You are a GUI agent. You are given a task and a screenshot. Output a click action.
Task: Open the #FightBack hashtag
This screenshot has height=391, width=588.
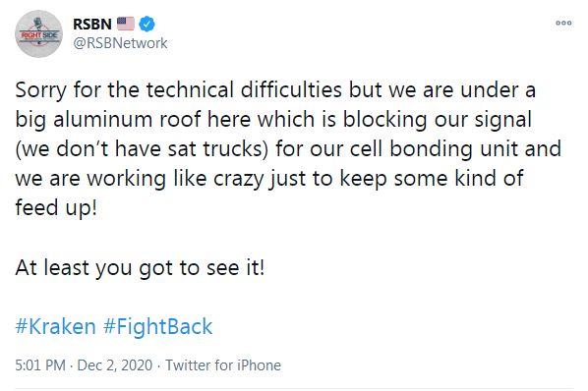click(x=157, y=326)
